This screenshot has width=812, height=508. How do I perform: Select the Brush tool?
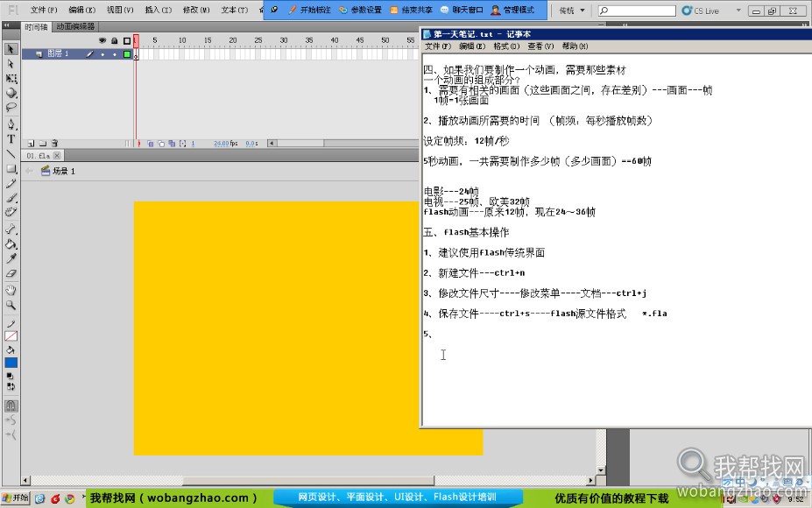pyautogui.click(x=11, y=198)
